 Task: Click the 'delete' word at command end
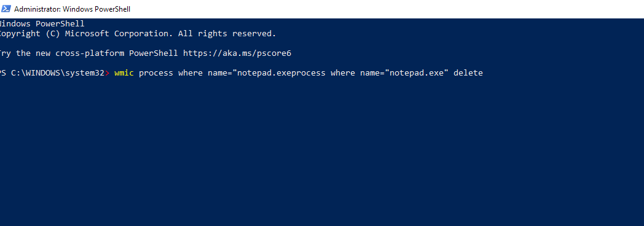click(x=468, y=73)
